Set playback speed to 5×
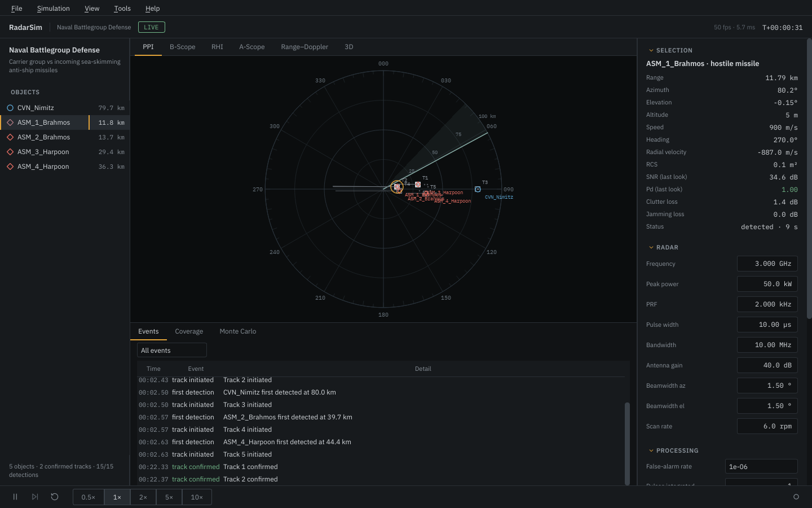Image resolution: width=812 pixels, height=508 pixels. point(169,497)
